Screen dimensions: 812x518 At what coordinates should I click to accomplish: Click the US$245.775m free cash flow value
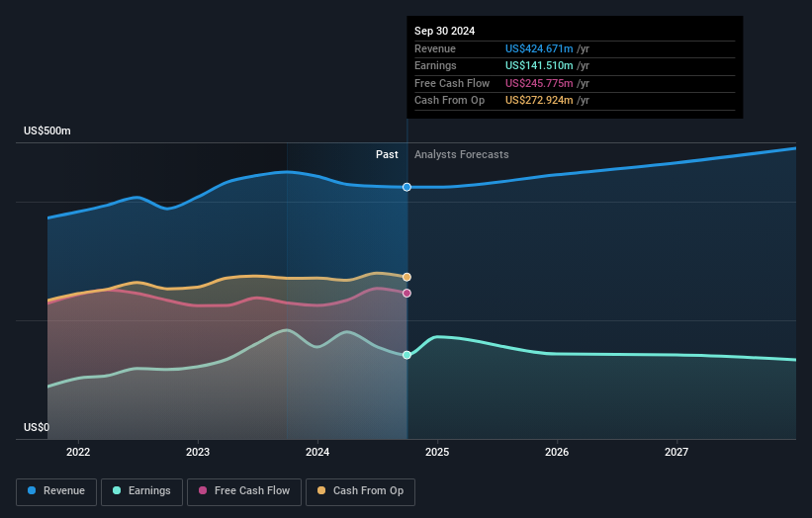tap(539, 83)
